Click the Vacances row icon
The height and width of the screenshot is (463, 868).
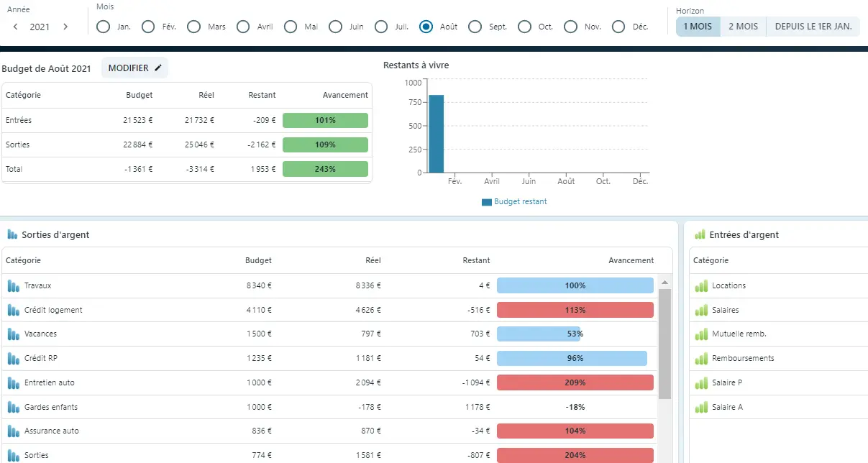point(13,334)
